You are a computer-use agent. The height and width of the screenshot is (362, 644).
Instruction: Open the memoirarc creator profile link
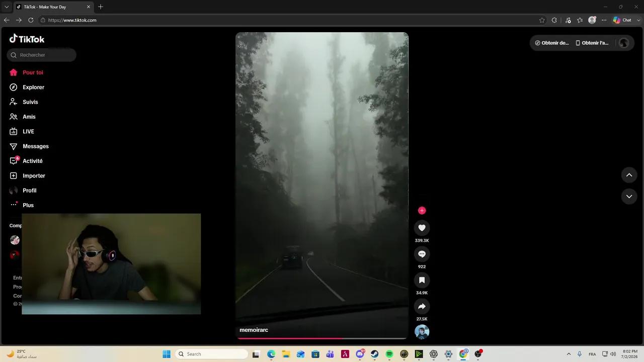coord(254,330)
